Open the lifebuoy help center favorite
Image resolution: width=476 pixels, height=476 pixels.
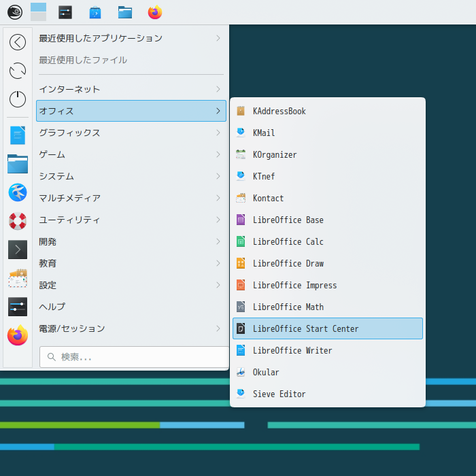(x=18, y=221)
